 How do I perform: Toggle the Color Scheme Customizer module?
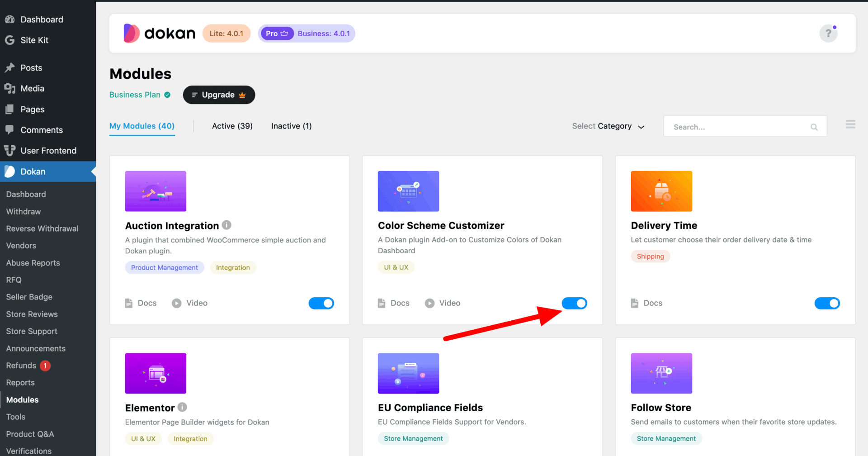click(574, 303)
